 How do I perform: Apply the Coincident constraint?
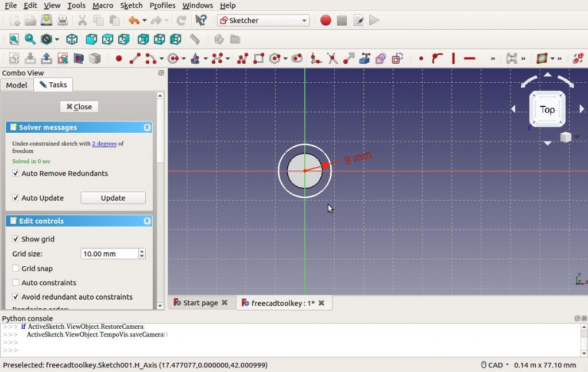pos(421,59)
